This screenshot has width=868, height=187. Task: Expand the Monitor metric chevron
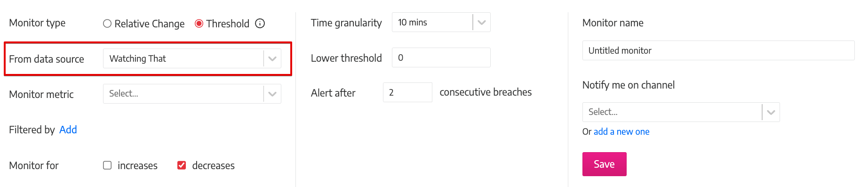coord(272,94)
